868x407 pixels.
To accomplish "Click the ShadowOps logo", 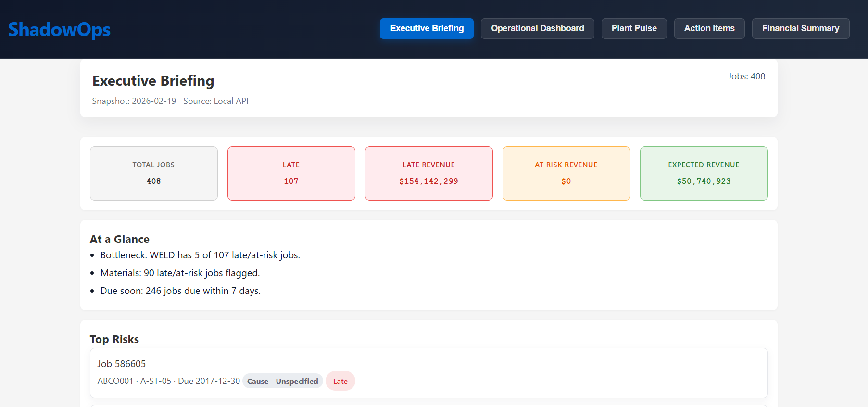I will pos(59,29).
